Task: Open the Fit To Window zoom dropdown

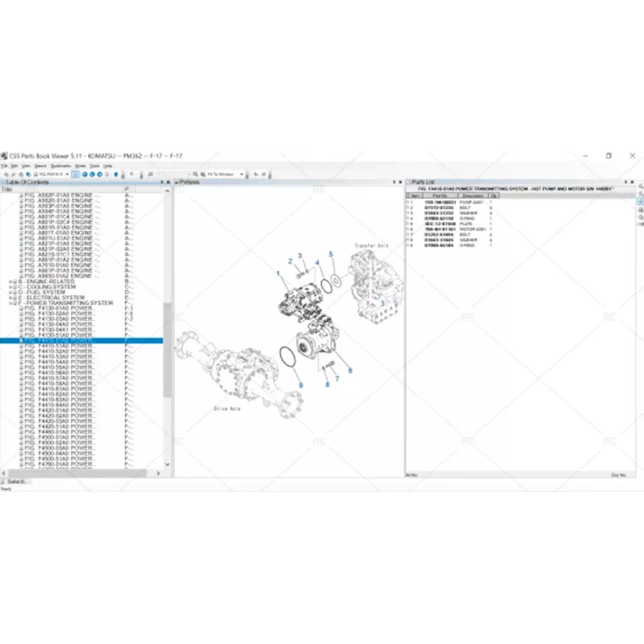Action: point(242,174)
